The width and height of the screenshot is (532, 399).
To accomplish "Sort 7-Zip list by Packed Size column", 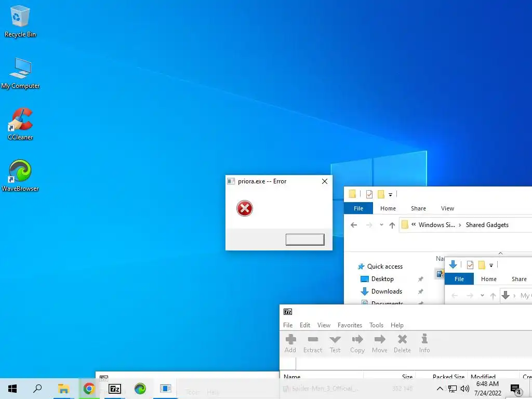I will click(448, 376).
